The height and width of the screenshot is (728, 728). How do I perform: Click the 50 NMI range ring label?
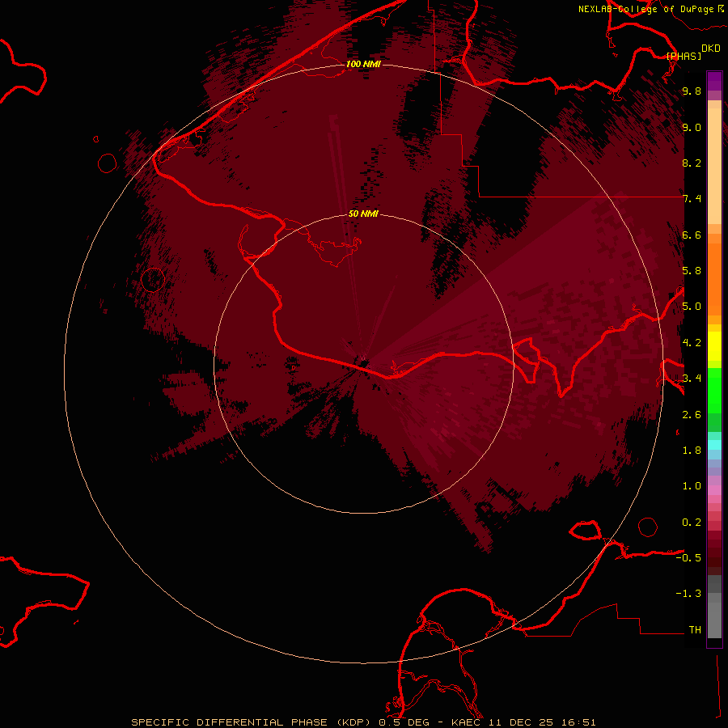[x=363, y=214]
